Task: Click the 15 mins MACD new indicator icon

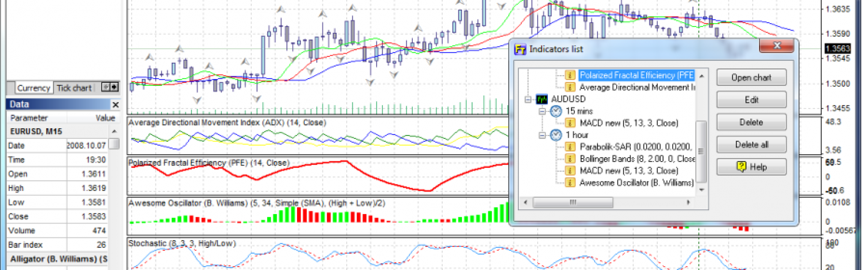Action: 570,123
